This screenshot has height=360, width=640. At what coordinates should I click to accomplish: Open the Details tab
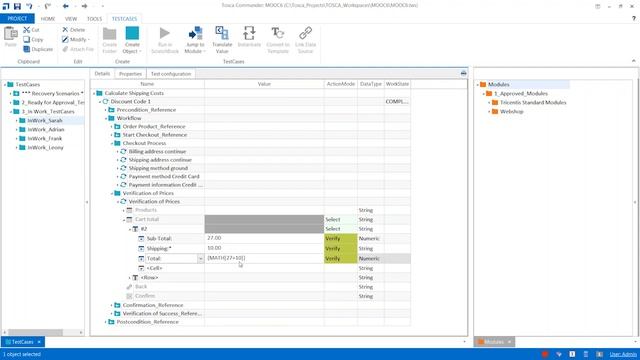pos(102,74)
